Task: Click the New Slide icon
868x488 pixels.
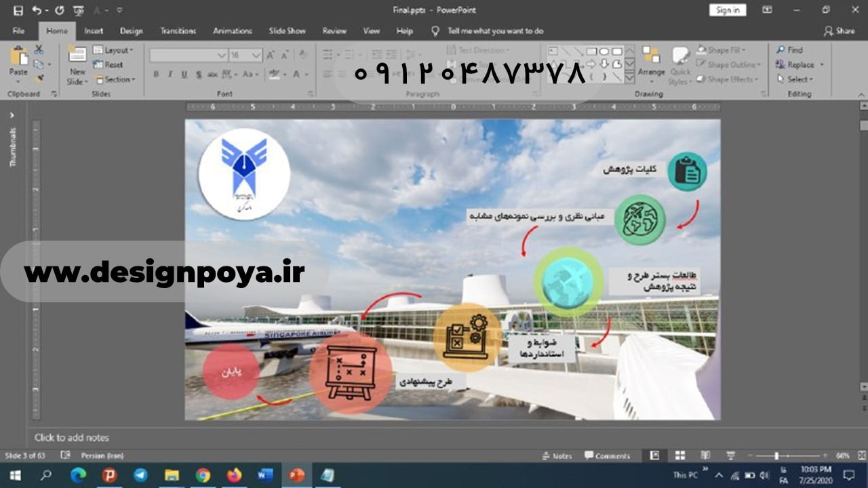Action: tap(77, 55)
